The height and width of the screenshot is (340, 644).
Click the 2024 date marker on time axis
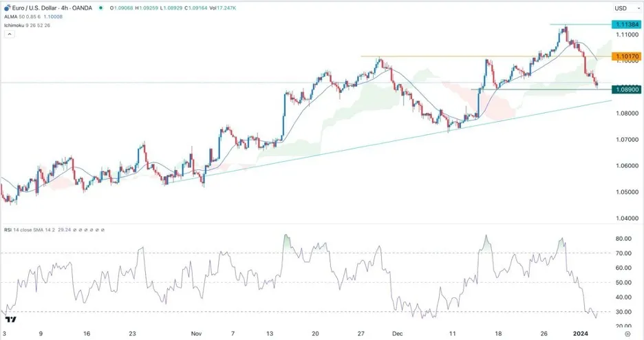click(581, 333)
